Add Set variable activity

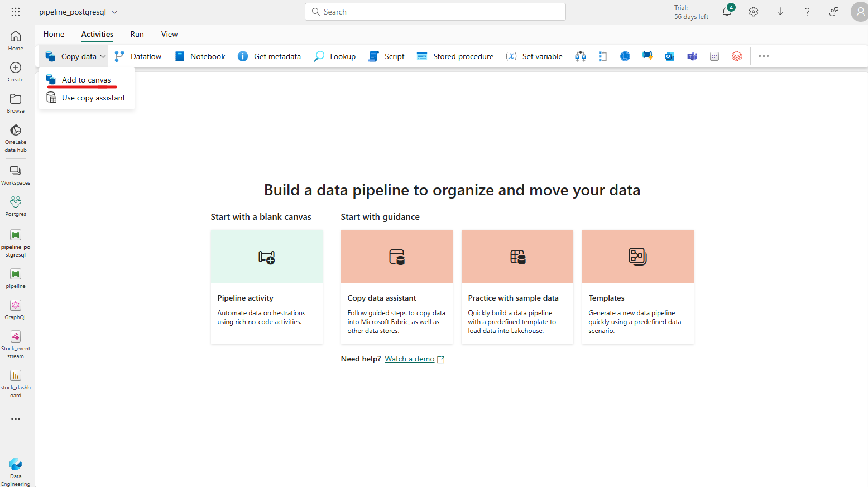click(534, 56)
